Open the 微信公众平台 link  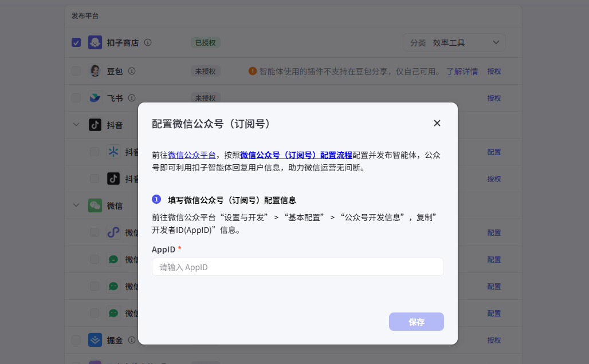point(192,155)
